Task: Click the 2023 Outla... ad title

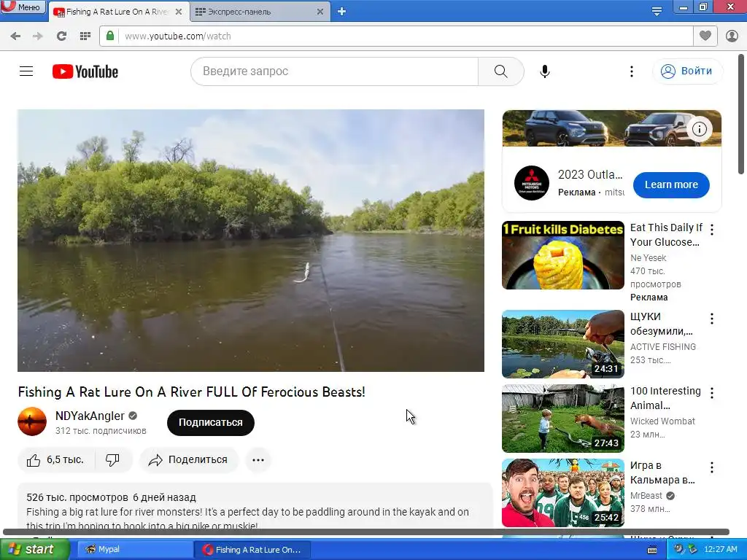Action: [x=590, y=175]
